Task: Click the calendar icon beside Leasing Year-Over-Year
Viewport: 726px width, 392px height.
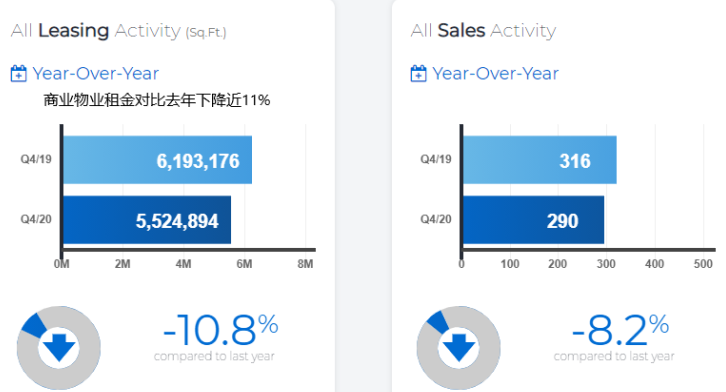Action: [19, 74]
